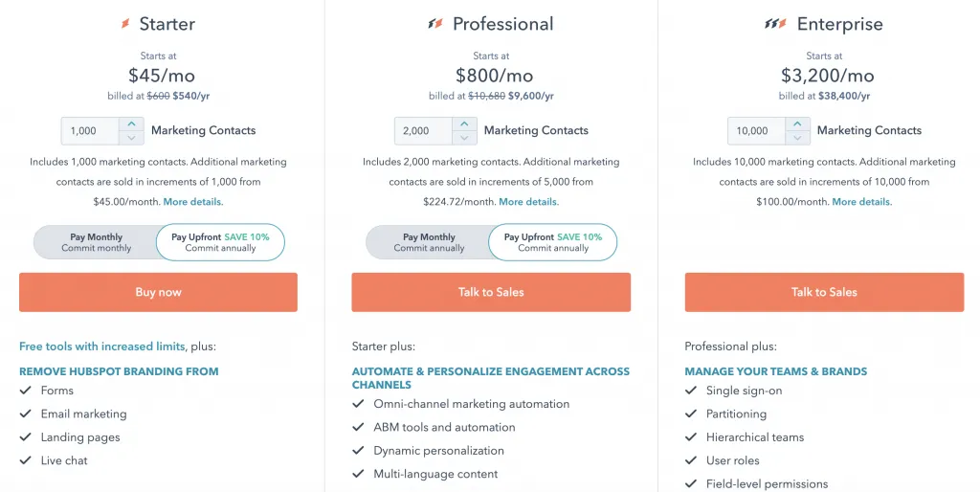Select Pay Upfront for the Professional plan
Screen dimensions: 980x492
(552, 242)
